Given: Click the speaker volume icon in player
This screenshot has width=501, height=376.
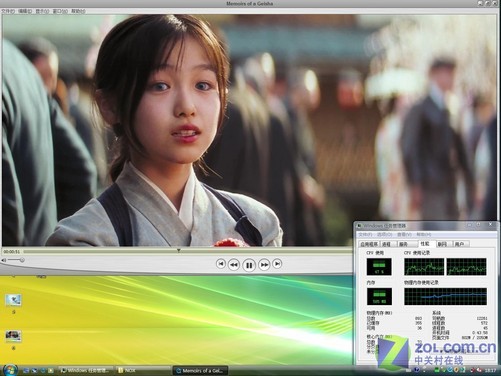Looking at the screenshot, I should [x=4, y=260].
